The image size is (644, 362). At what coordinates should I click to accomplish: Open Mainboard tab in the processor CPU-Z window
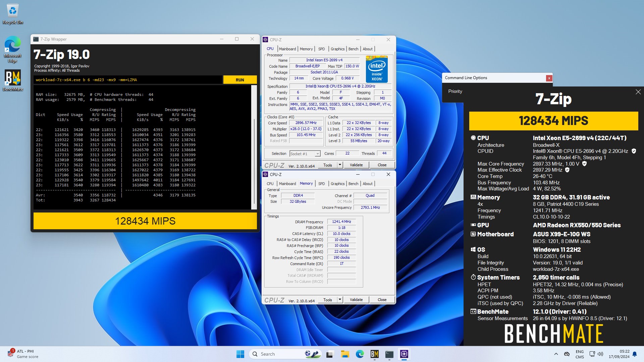[x=287, y=49]
